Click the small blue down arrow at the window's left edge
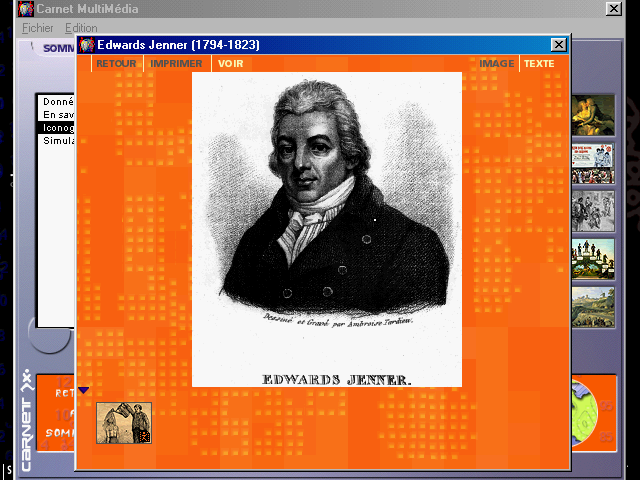 point(84,391)
